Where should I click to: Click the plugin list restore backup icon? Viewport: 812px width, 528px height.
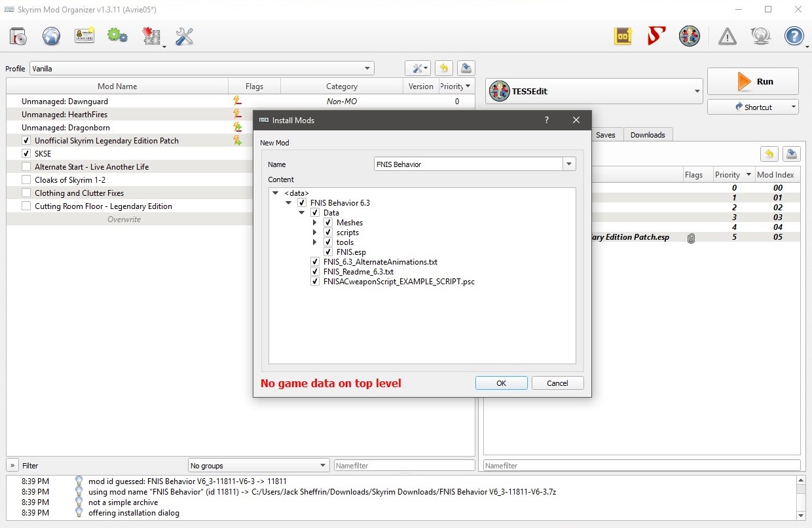[769, 154]
